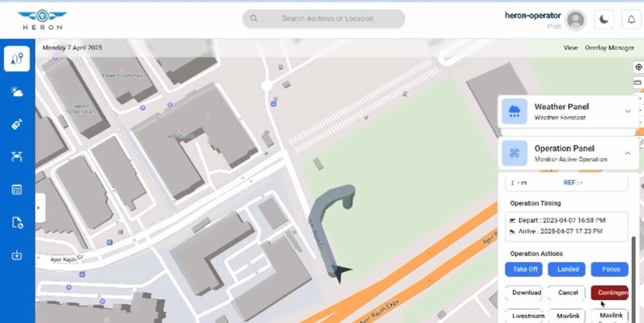Expand the Weather Panel chevron
The width and height of the screenshot is (644, 323).
[627, 111]
